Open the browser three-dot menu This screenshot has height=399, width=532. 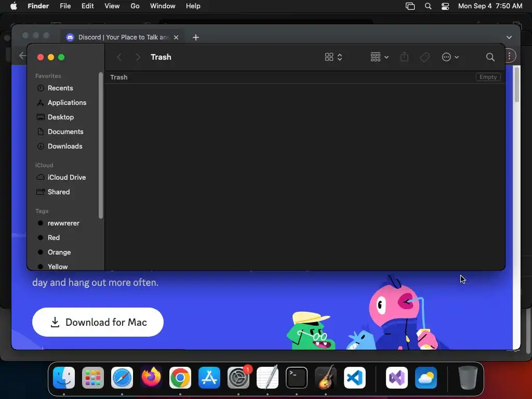point(510,56)
